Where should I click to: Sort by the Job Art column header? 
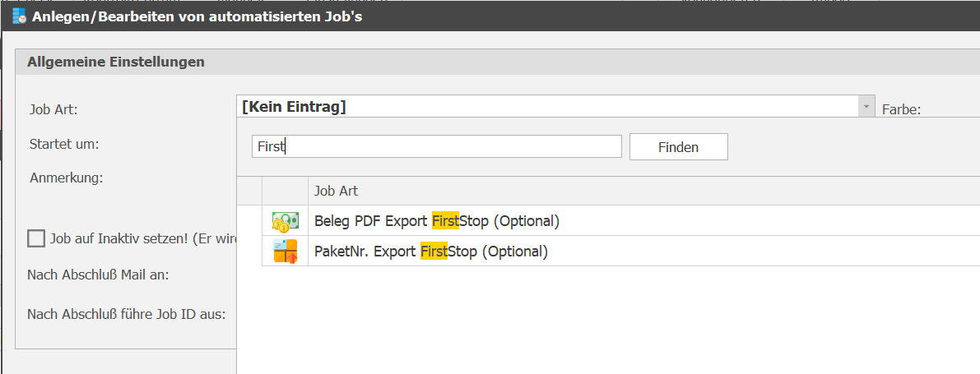642,191
